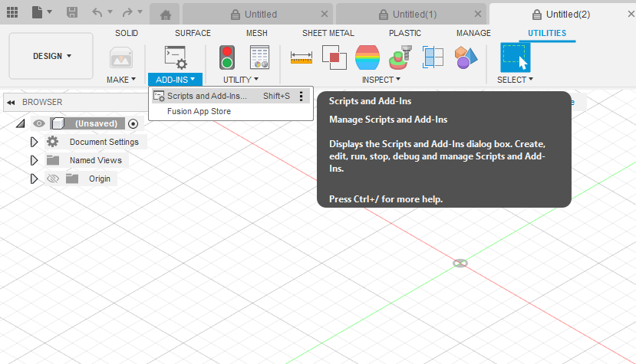Open the Home tab icon

pos(165,14)
